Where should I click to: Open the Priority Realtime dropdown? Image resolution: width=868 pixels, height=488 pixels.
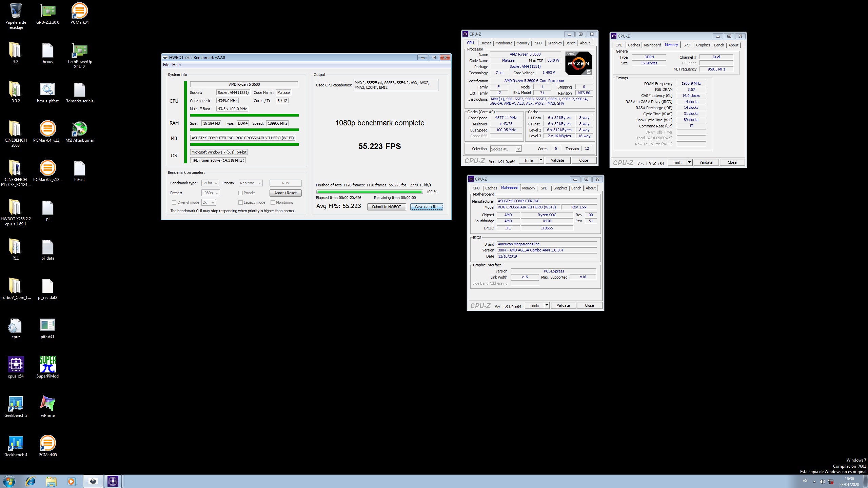tap(251, 183)
